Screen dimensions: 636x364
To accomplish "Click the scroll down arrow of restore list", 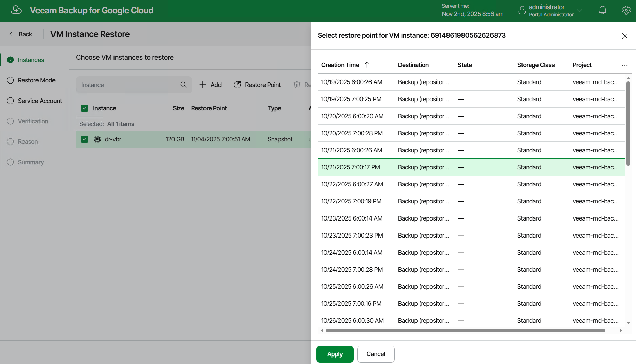I will (x=628, y=323).
